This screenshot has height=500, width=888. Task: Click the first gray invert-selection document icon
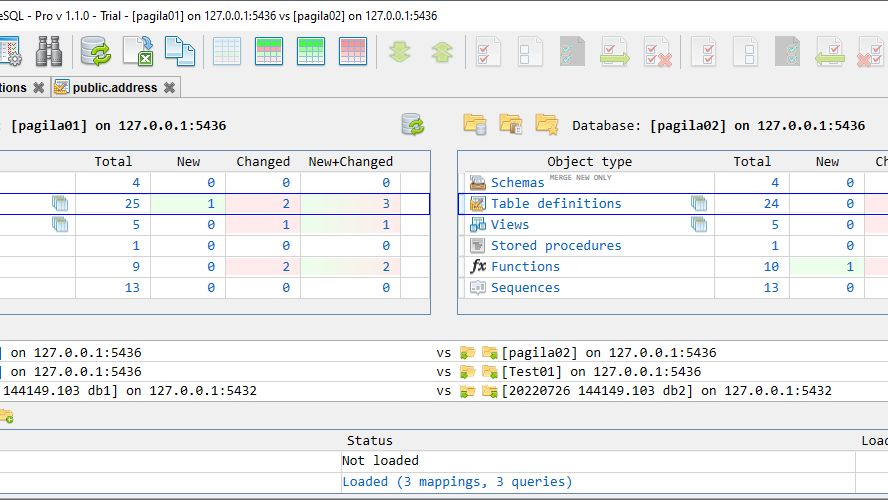tap(572, 52)
